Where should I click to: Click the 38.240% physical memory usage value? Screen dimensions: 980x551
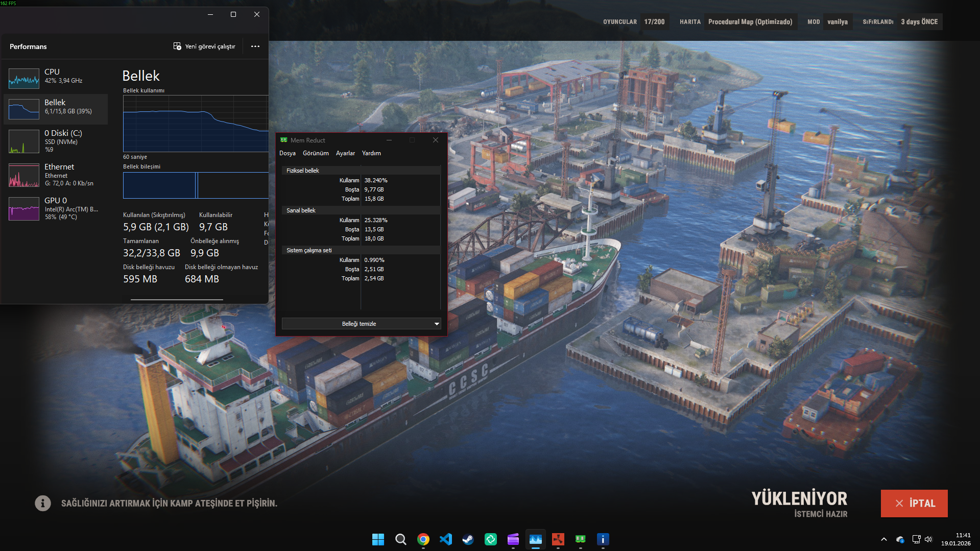(376, 180)
